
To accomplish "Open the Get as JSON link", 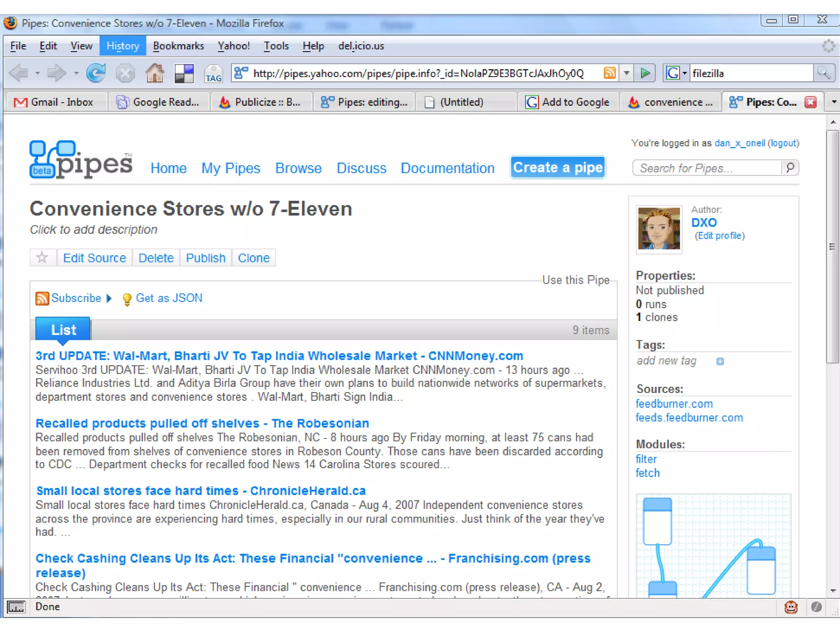I will click(169, 298).
